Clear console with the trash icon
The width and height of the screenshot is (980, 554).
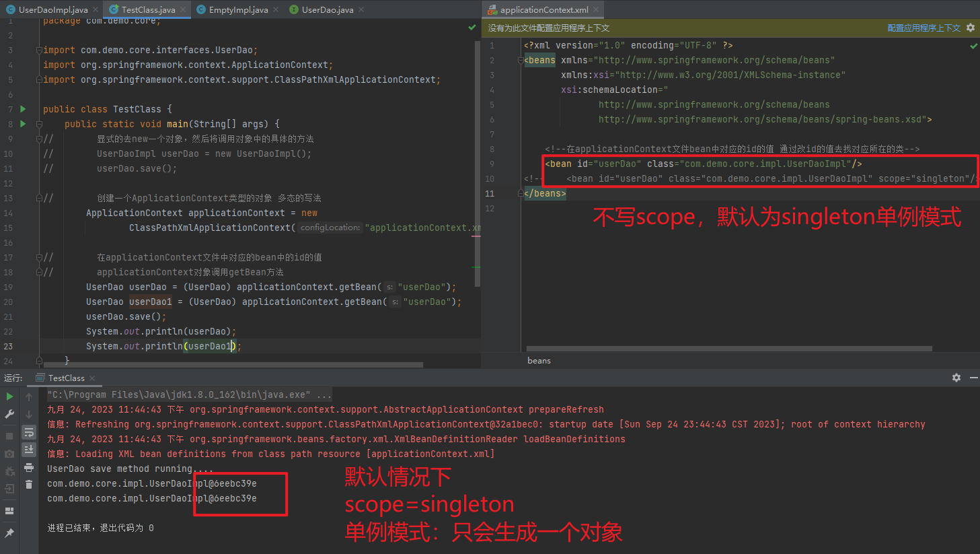point(29,484)
